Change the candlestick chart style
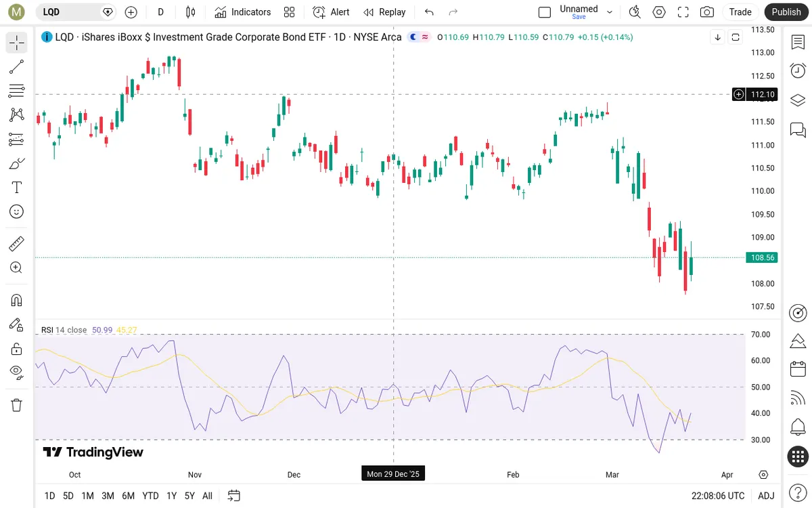This screenshot has width=812, height=508. pyautogui.click(x=191, y=12)
